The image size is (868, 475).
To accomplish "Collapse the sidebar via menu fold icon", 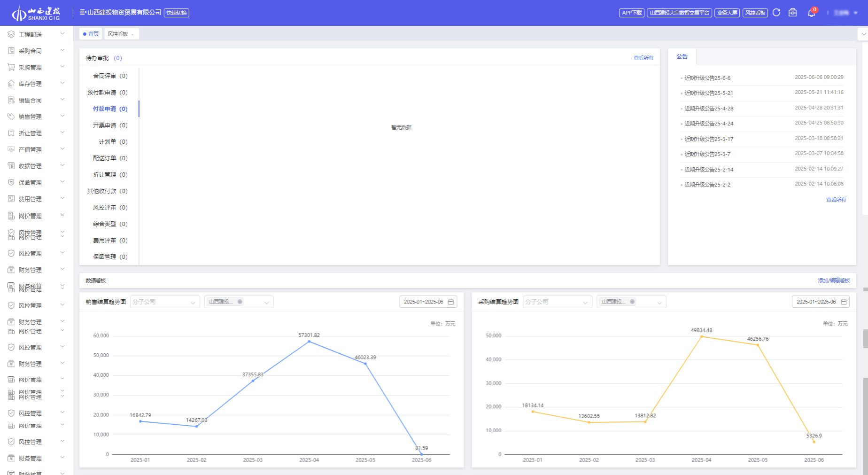I will (83, 13).
